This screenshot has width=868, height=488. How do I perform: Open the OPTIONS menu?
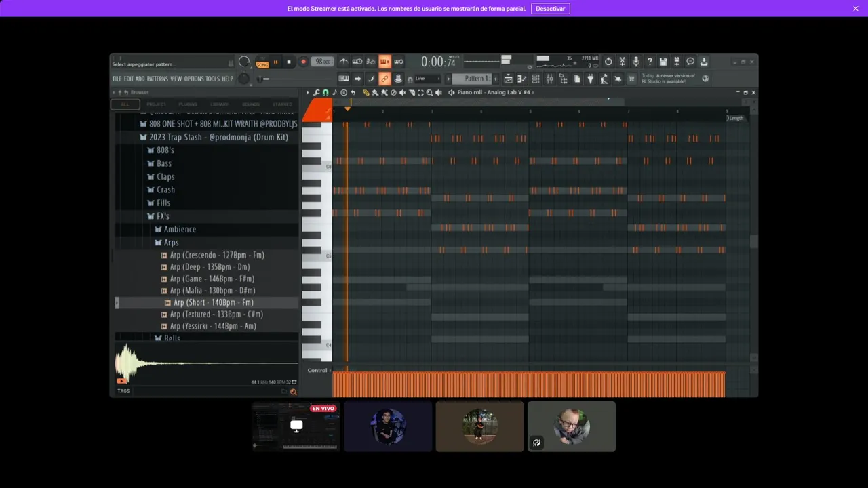194,79
